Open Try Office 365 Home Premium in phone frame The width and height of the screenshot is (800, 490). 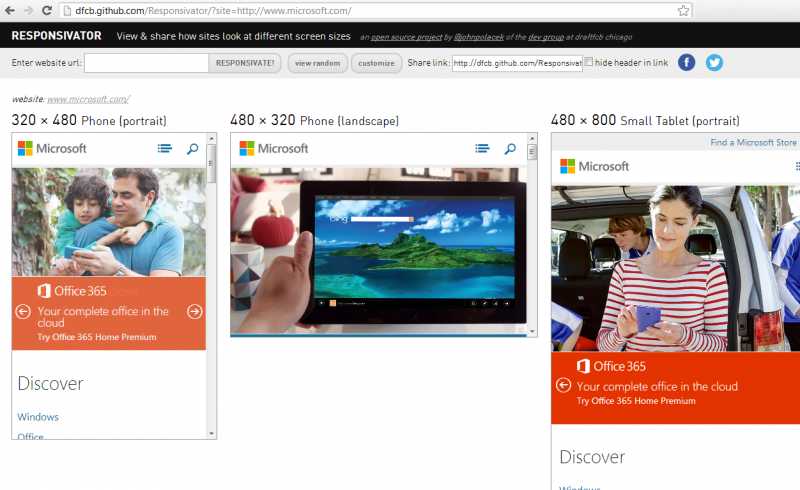click(x=96, y=337)
